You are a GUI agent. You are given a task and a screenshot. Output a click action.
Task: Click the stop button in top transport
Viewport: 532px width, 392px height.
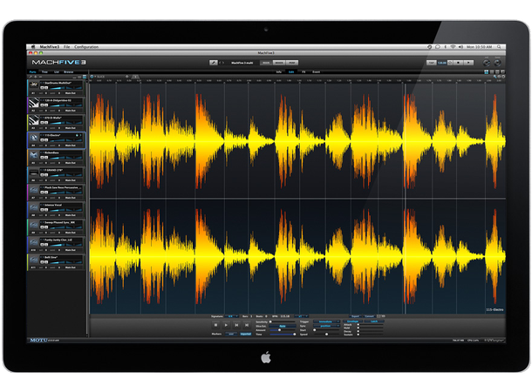click(x=458, y=63)
